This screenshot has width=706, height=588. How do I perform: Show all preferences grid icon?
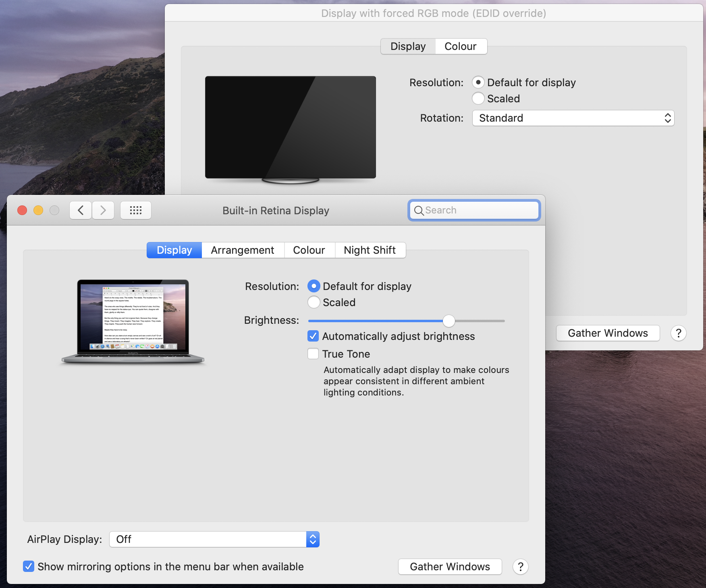click(x=136, y=210)
